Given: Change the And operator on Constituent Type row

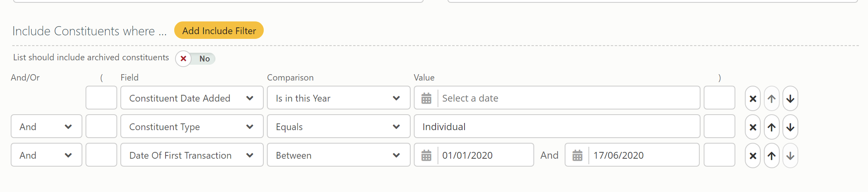Looking at the screenshot, I should (46, 127).
